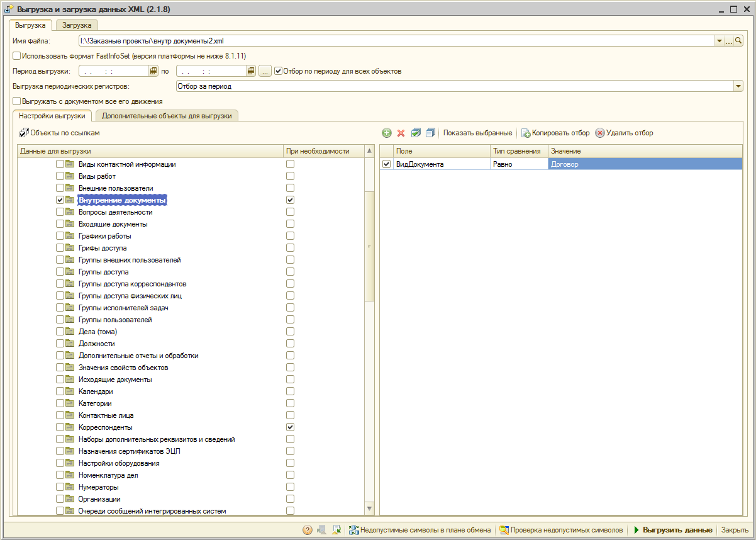756x540 pixels.
Task: Expand the periodic registers export dropdown
Action: click(738, 86)
